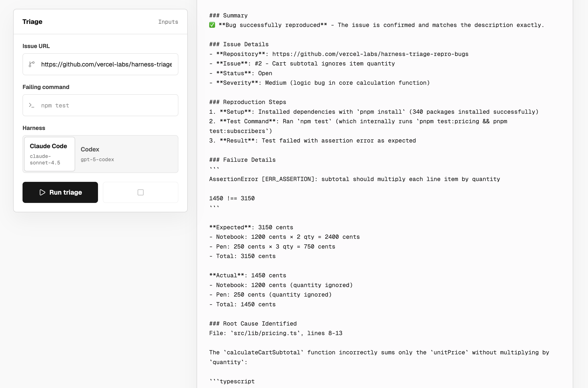Click the Result test failed step line

click(313, 140)
